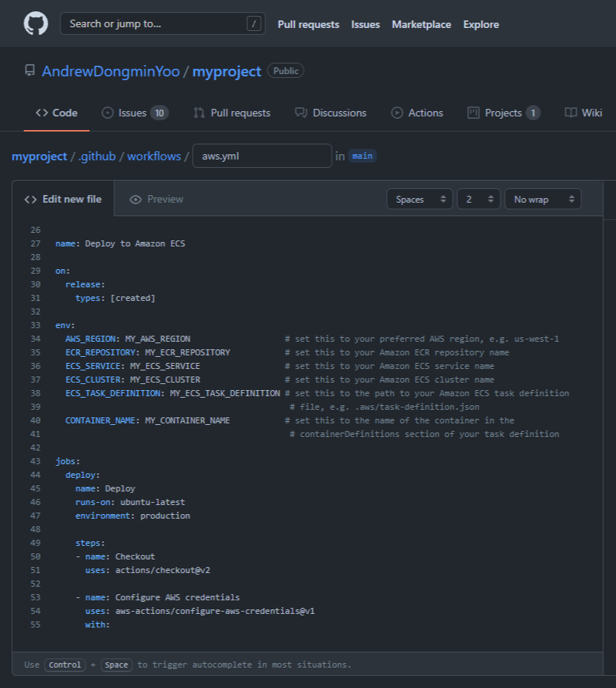Click 'deploy:' on line 44
This screenshot has width=616, height=688.
click(82, 475)
